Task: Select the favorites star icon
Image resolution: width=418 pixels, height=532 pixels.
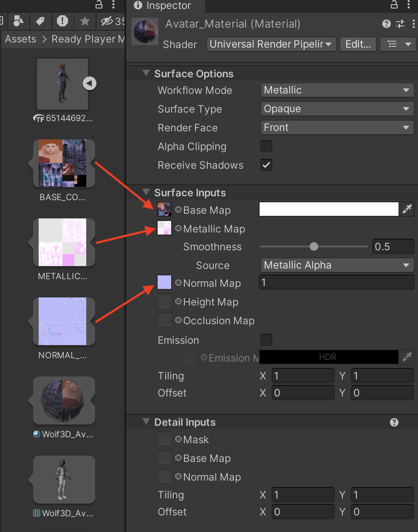Action: [85, 21]
